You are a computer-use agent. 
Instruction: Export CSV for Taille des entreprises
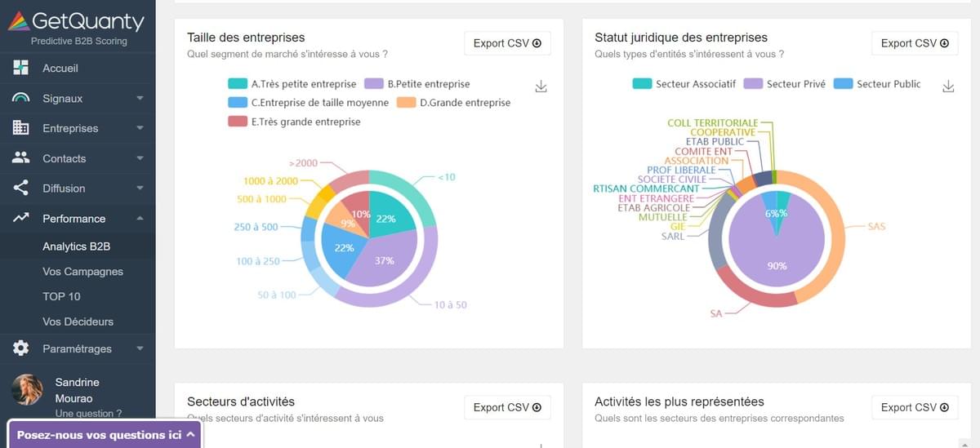click(507, 43)
